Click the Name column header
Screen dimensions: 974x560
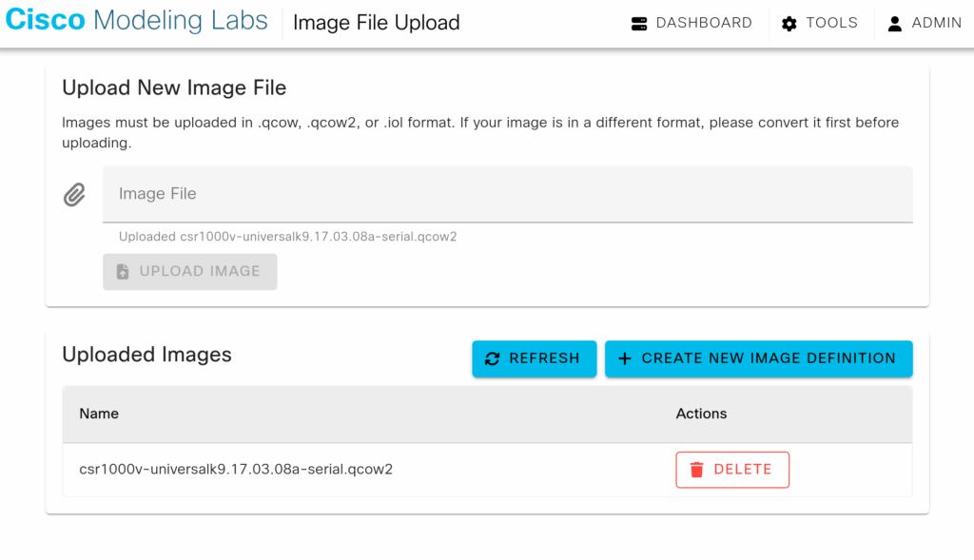[x=99, y=414]
